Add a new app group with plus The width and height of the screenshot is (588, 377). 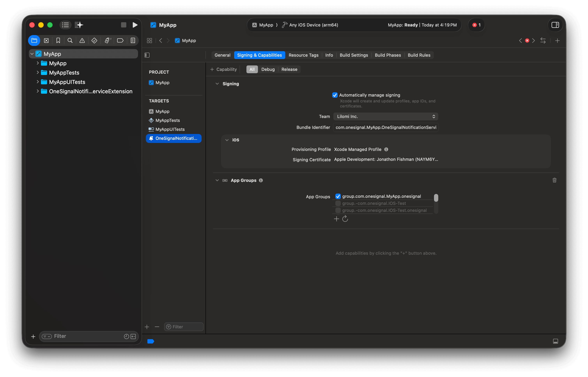(x=337, y=219)
